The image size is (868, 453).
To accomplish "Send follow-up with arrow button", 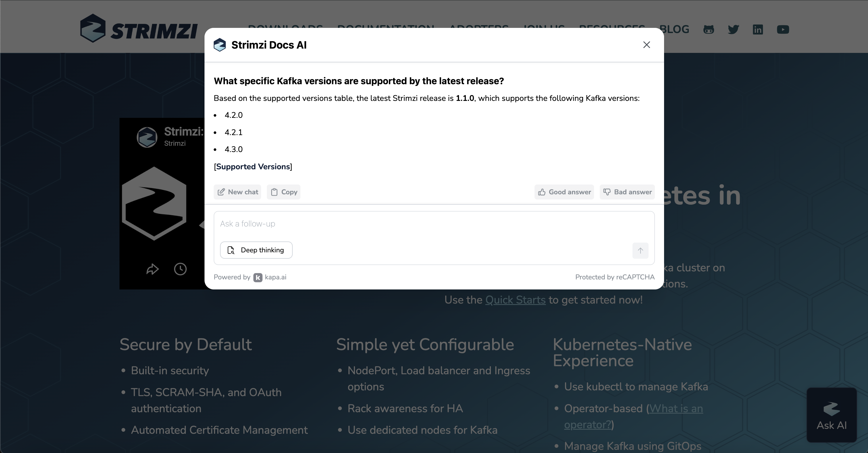I will [x=640, y=251].
